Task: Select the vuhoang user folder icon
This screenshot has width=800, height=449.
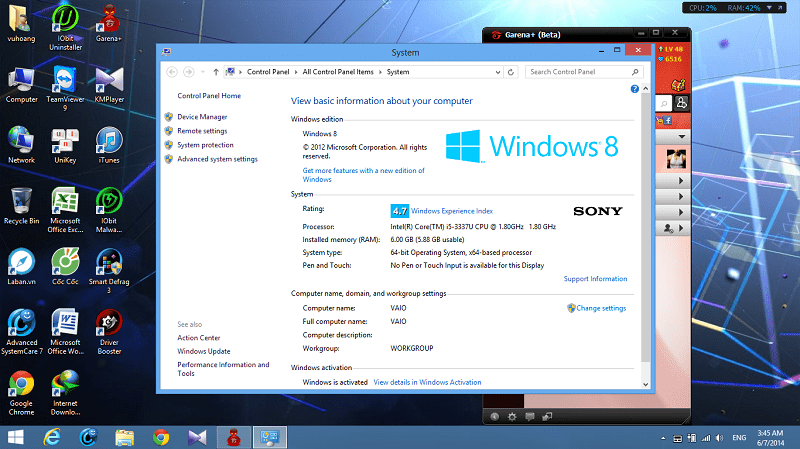Action: [x=21, y=23]
